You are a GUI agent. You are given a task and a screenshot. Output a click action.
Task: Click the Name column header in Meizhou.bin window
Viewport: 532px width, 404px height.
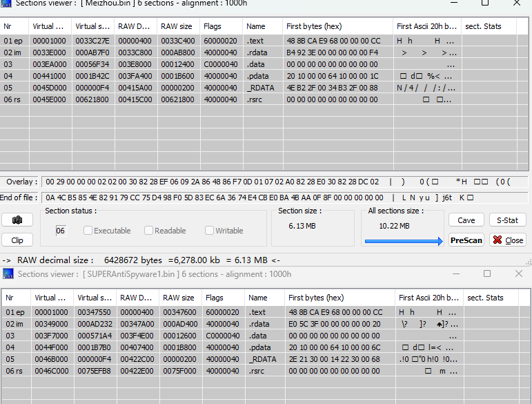pyautogui.click(x=263, y=26)
